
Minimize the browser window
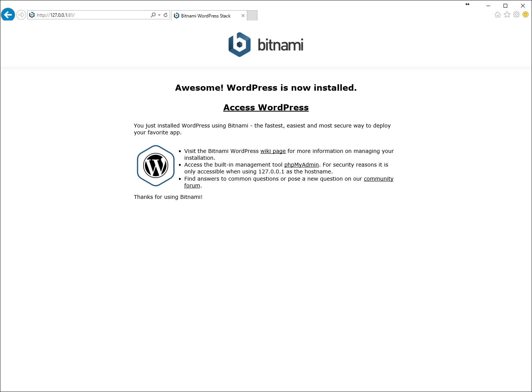pos(488,6)
